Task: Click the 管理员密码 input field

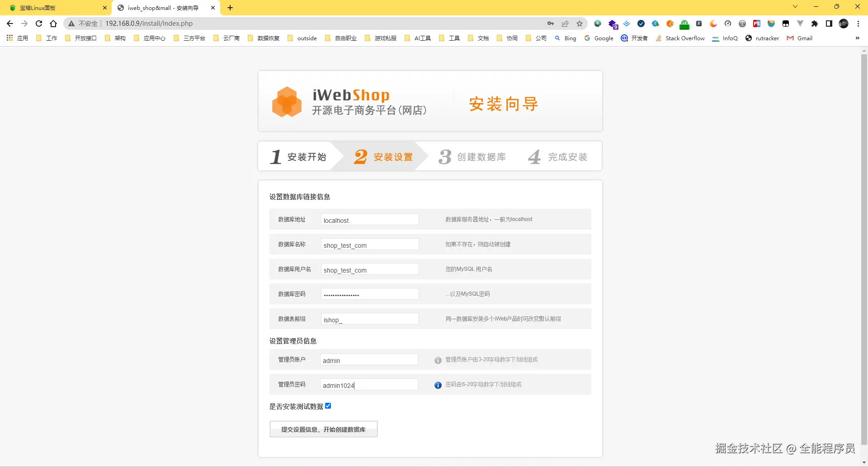Action: coord(369,385)
